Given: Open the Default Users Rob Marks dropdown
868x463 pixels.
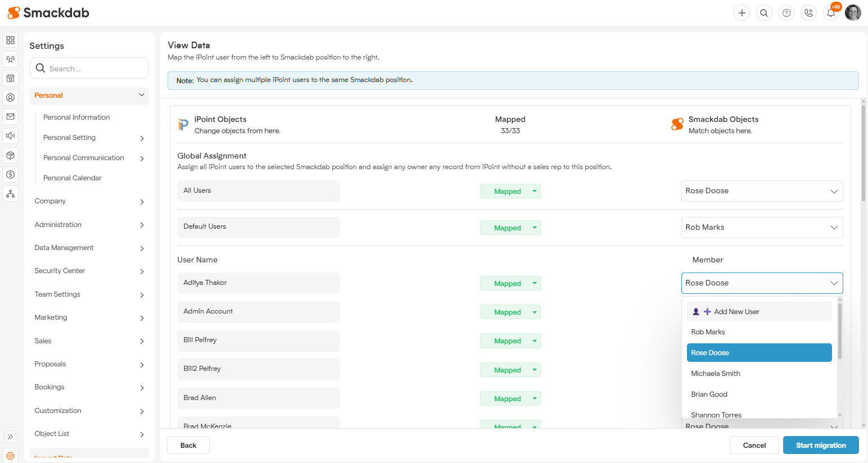Looking at the screenshot, I should 762,228.
